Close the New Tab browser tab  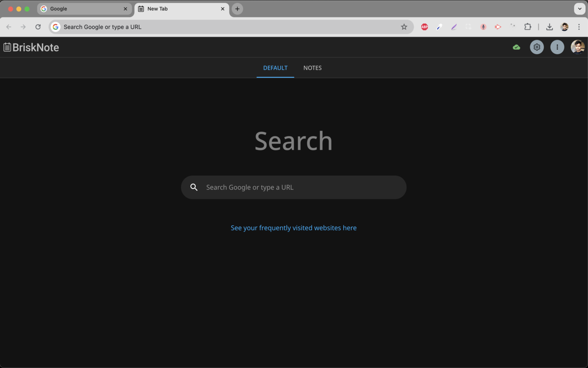click(x=223, y=9)
